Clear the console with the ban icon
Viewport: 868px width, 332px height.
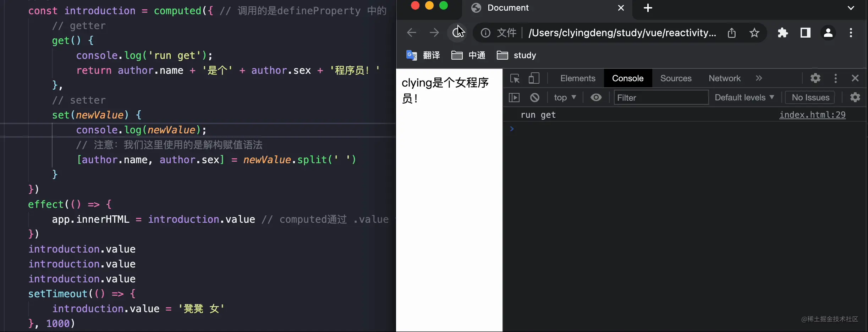click(534, 98)
